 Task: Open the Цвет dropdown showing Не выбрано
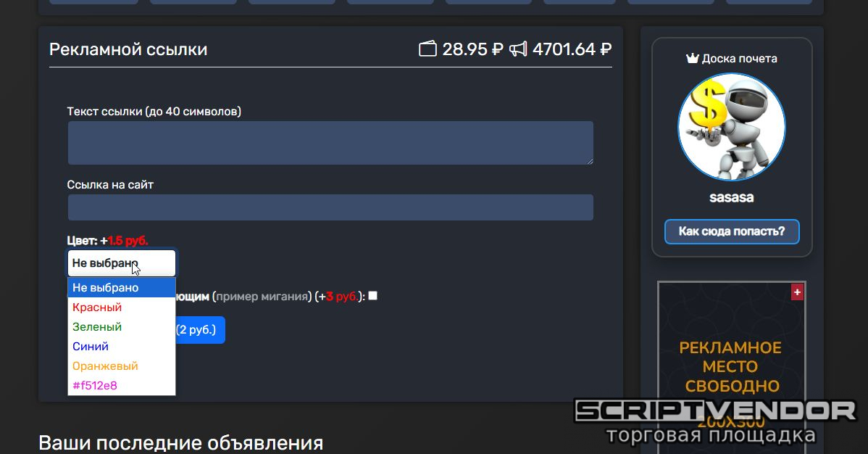click(122, 263)
